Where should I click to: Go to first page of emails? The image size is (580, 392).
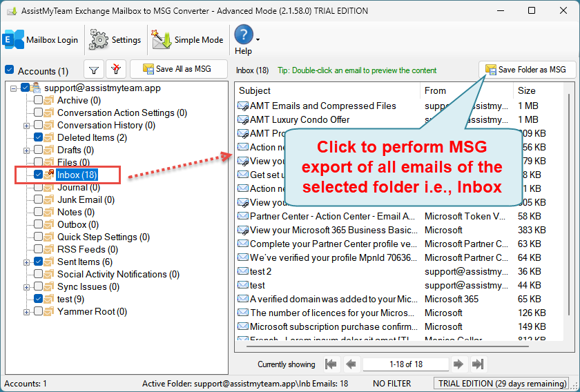tap(331, 364)
